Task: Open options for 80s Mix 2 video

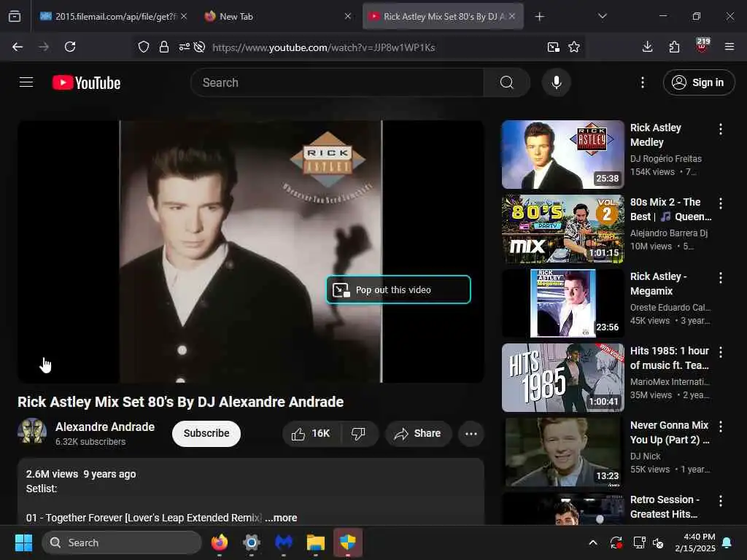Action: coord(720,203)
